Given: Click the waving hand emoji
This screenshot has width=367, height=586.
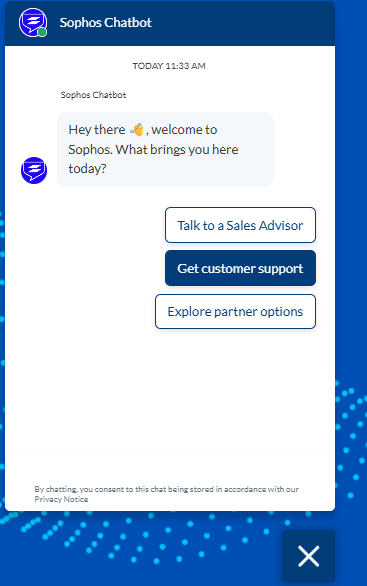Looking at the screenshot, I should [x=137, y=130].
